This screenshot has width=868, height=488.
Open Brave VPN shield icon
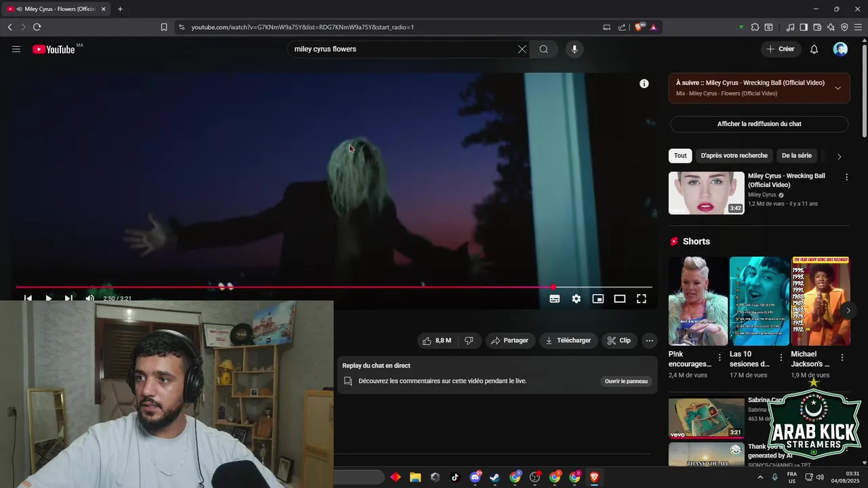844,27
